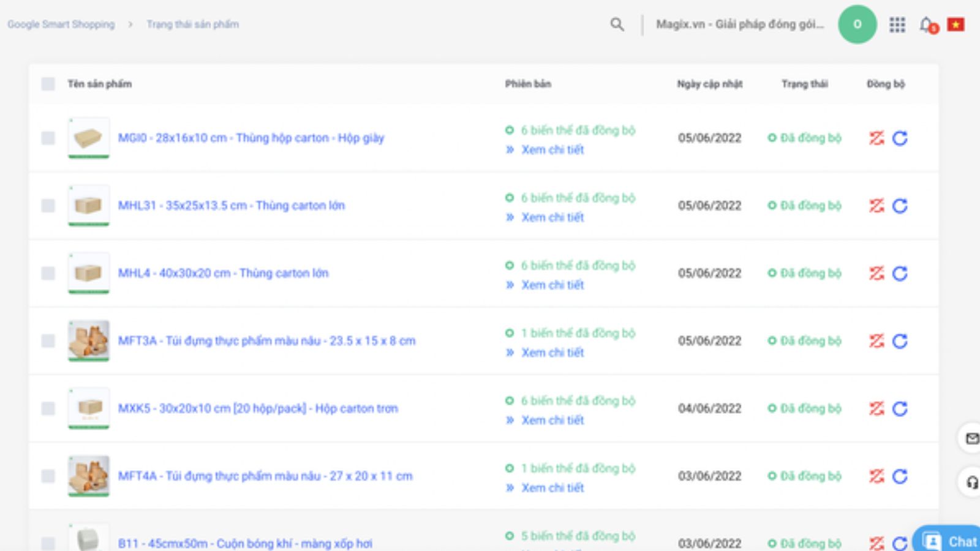Viewport: 980px width, 551px height.
Task: Open the green account avatar
Action: coord(857,24)
